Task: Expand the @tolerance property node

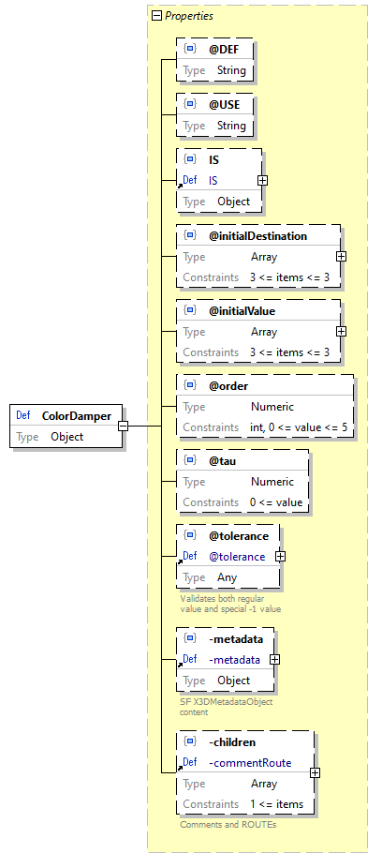Action: [x=280, y=557]
